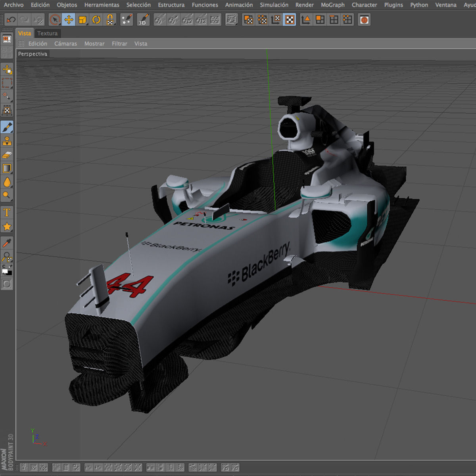Open the MoGraph menu
Image resolution: width=476 pixels, height=476 pixels.
[x=333, y=5]
